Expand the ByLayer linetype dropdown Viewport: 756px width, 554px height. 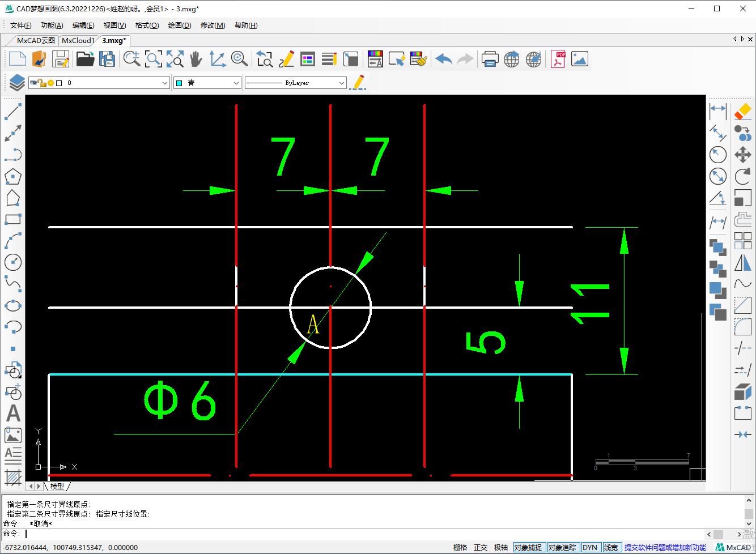[341, 82]
